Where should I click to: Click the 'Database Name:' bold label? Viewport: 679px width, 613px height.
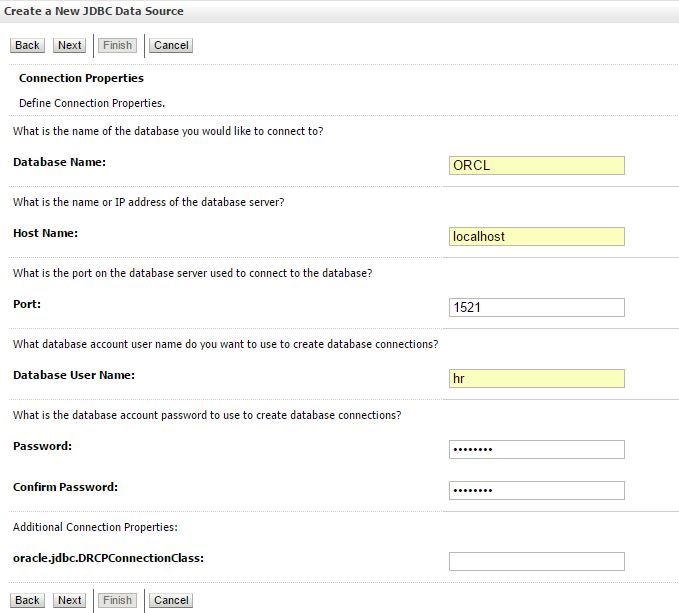[x=59, y=162]
